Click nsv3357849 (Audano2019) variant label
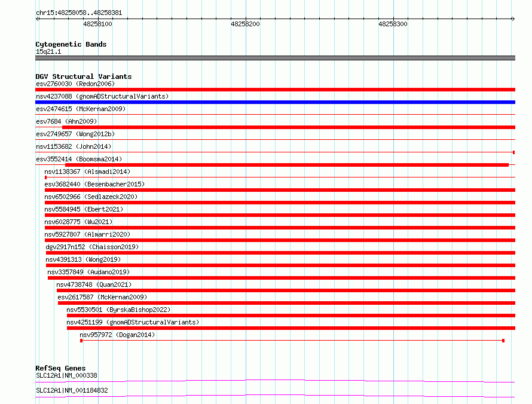Viewport: 532px width, 404px height. coord(88,272)
